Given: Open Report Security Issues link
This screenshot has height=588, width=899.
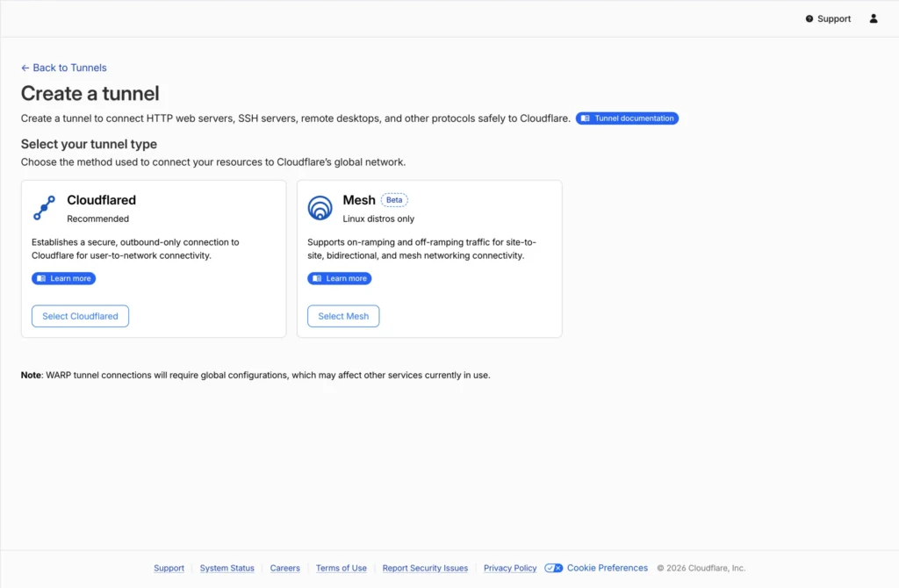Looking at the screenshot, I should (425, 568).
